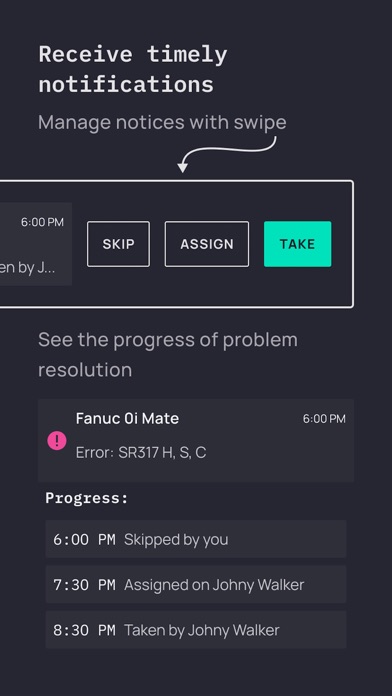Select Error: SR317 H, S, C text

point(141,452)
